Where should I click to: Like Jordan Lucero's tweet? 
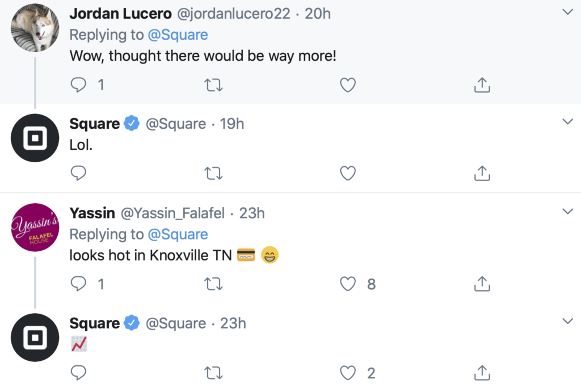click(x=347, y=85)
